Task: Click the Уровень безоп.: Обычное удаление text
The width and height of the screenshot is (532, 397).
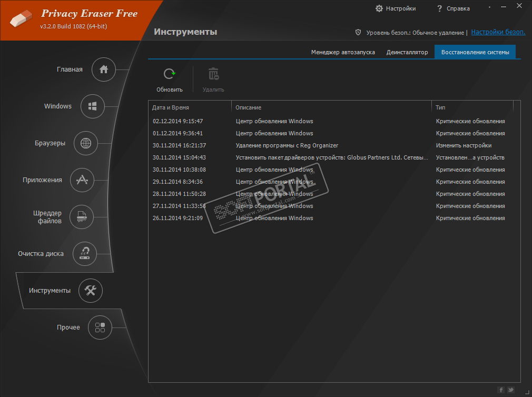Action: [415, 33]
